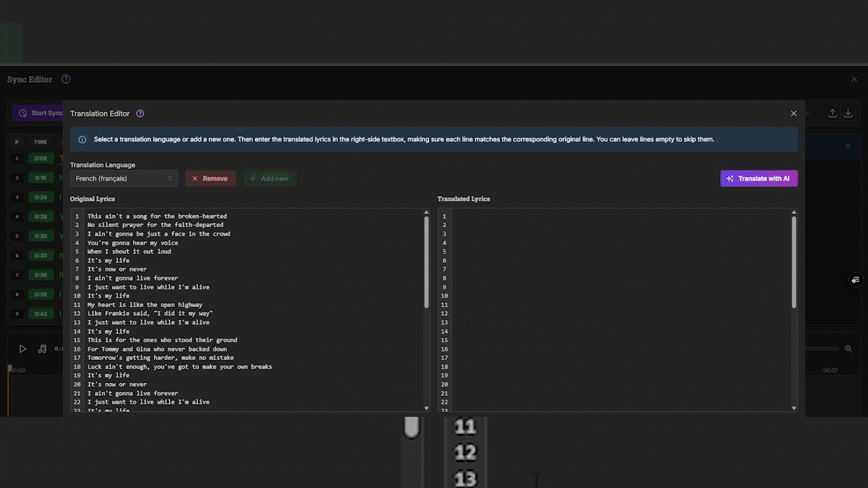
Task: Remove the French translation language
Action: click(211, 178)
